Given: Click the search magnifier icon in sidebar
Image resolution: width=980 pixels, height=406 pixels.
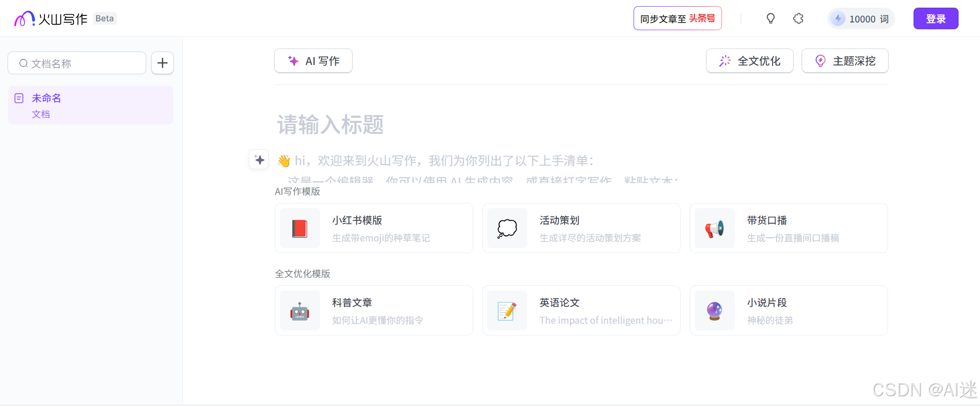Looking at the screenshot, I should pos(24,63).
